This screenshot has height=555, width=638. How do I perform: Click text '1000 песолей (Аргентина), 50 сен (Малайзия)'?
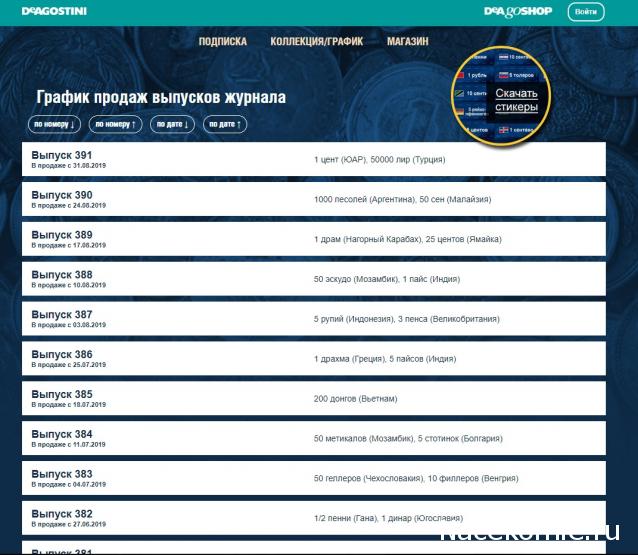402,199
